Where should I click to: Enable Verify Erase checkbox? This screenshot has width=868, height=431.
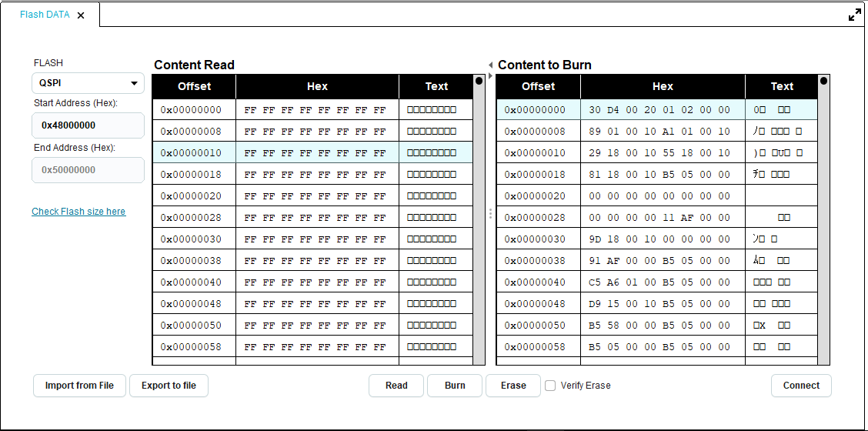tap(550, 386)
